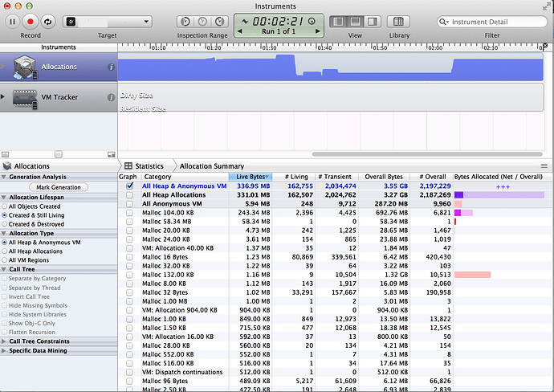
Task: Collapse the Call Tree section
Action: tap(4, 269)
